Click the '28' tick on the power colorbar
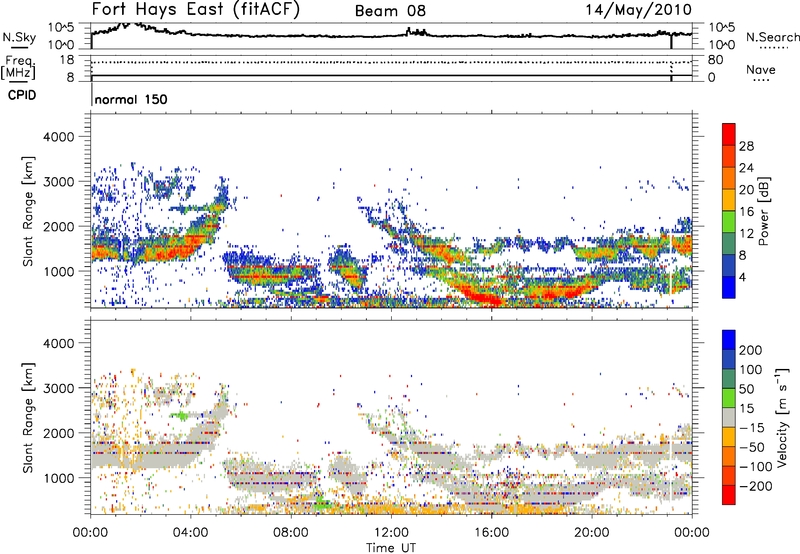 [746, 146]
